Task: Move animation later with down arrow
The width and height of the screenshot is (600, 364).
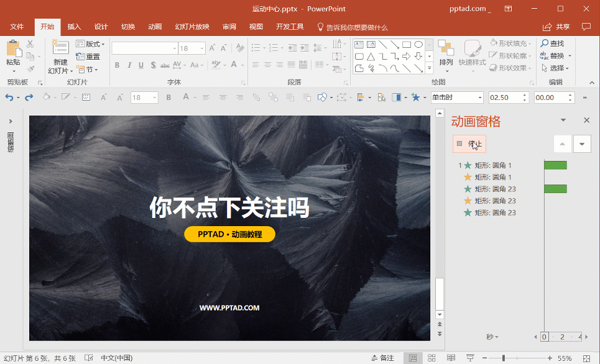Action: point(582,144)
